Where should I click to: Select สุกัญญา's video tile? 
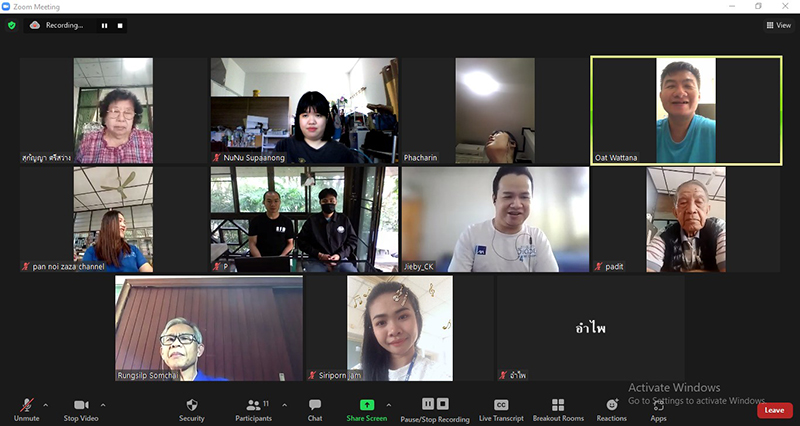[x=113, y=110]
